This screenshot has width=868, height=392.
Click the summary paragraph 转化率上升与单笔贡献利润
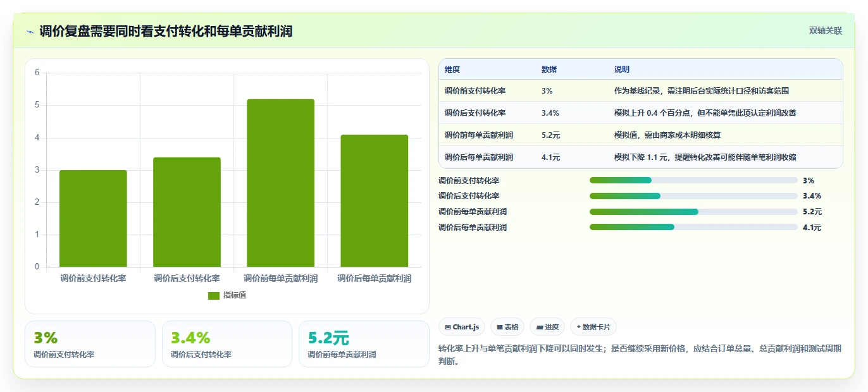(640, 355)
